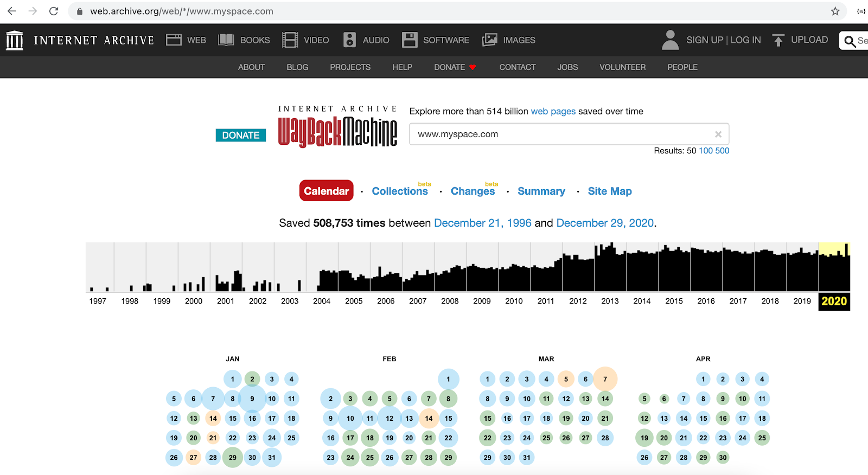Image resolution: width=868 pixels, height=475 pixels.
Task: Click the SIGN UP link
Action: (x=705, y=40)
